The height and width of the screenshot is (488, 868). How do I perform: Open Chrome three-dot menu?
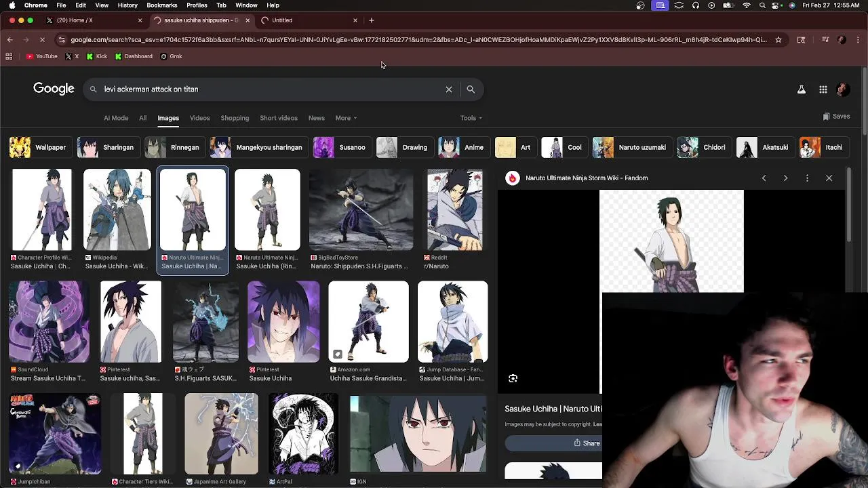coord(859,40)
